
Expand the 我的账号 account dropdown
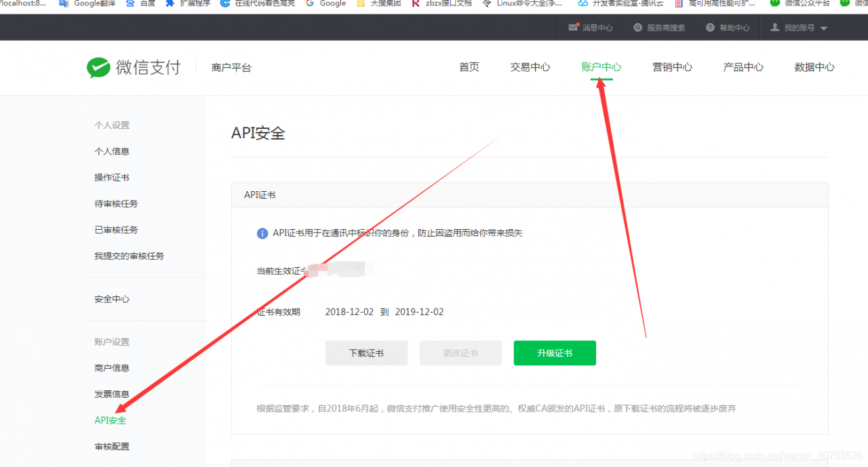point(799,28)
